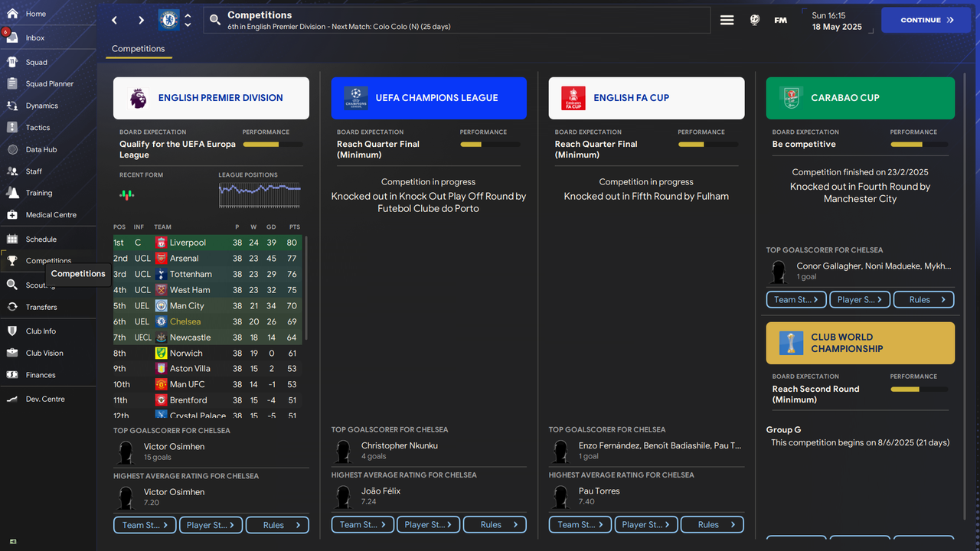Open the Squad Planner icon
This screenshot has width=980, height=551.
pyautogui.click(x=12, y=83)
